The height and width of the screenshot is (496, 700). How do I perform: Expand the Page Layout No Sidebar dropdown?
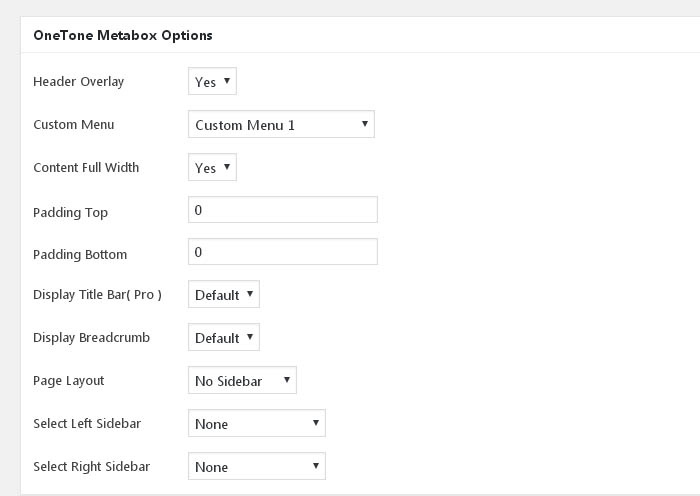pyautogui.click(x=242, y=380)
